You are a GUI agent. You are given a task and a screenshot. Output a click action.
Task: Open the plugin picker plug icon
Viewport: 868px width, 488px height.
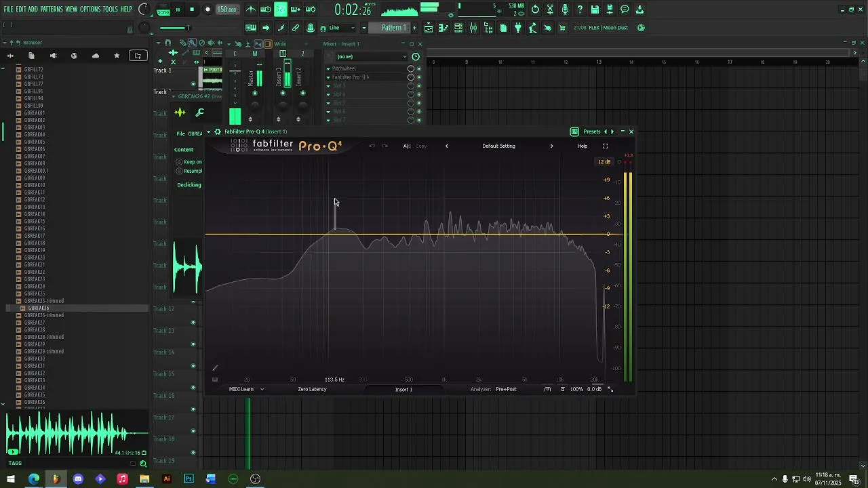(518, 28)
